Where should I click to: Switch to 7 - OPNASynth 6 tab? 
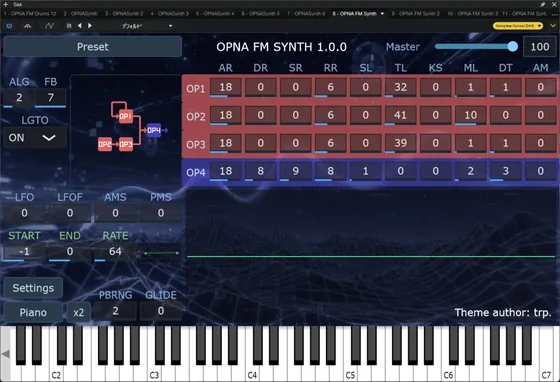(x=306, y=14)
